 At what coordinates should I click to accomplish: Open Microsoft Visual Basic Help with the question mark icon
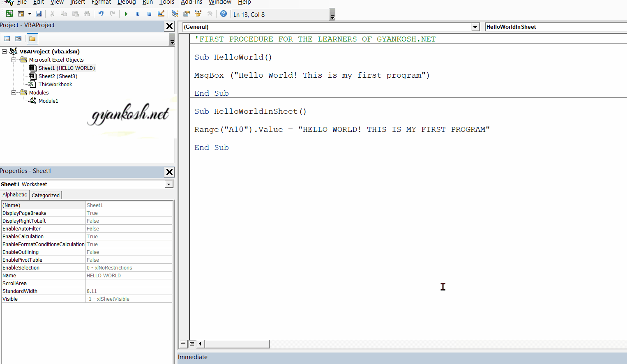coord(223,14)
